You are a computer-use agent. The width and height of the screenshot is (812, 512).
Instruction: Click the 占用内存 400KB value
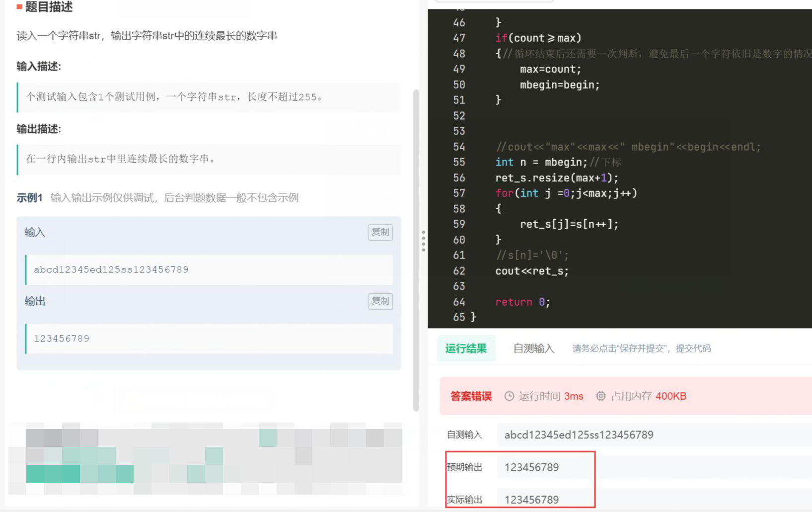(x=671, y=396)
